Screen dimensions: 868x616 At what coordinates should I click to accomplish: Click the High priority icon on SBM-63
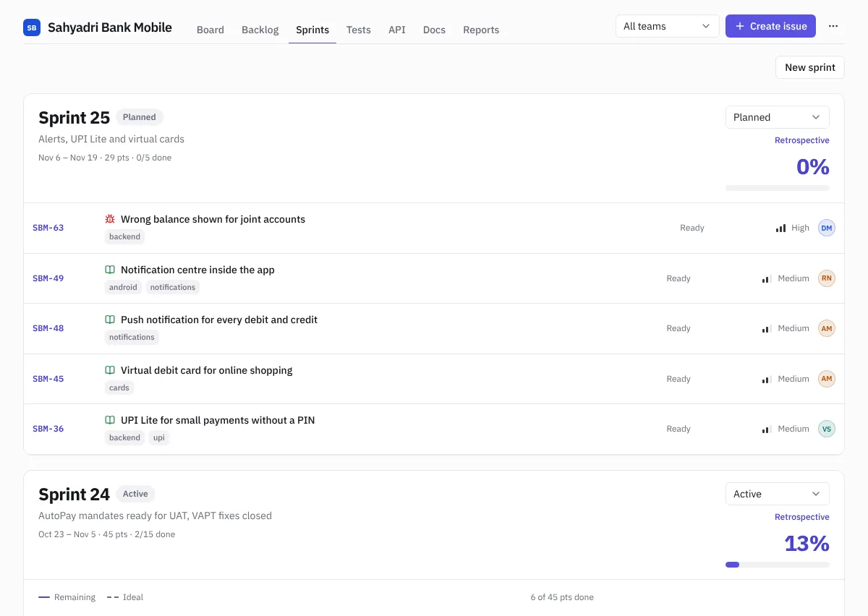tap(780, 228)
